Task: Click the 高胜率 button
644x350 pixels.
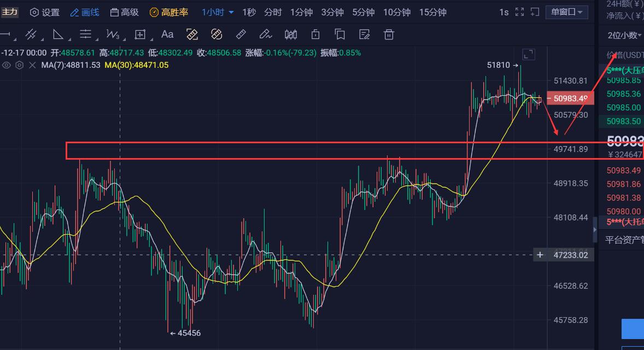Action: point(169,12)
